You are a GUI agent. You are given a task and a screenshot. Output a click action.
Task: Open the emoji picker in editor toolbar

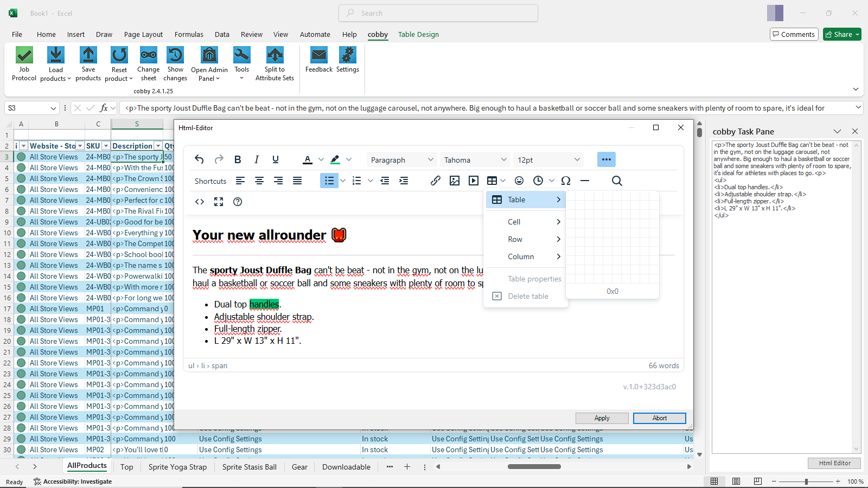pyautogui.click(x=519, y=181)
